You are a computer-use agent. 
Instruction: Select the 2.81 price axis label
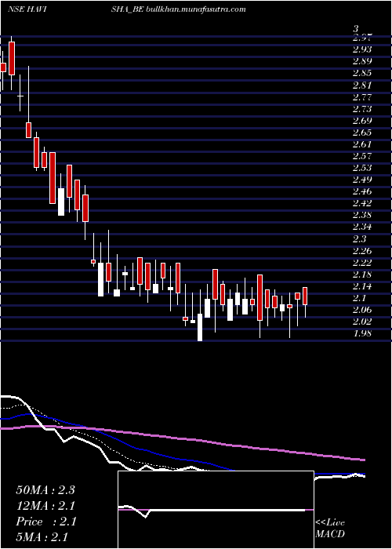(362, 85)
